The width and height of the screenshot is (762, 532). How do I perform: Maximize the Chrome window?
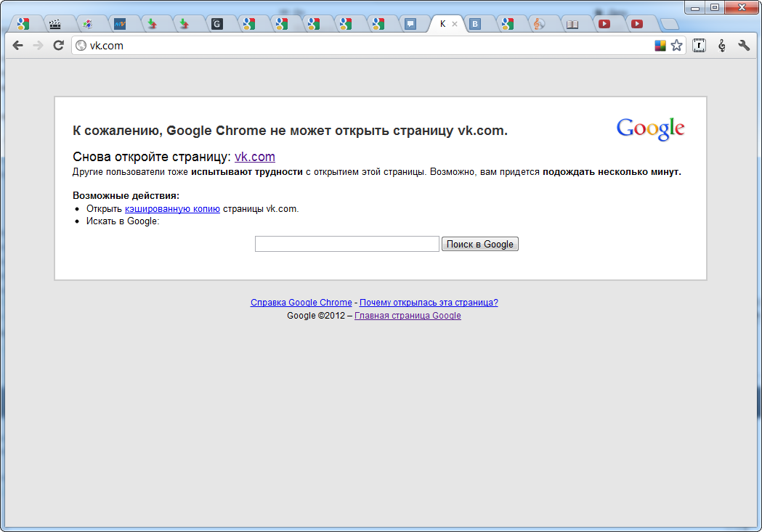(x=714, y=7)
